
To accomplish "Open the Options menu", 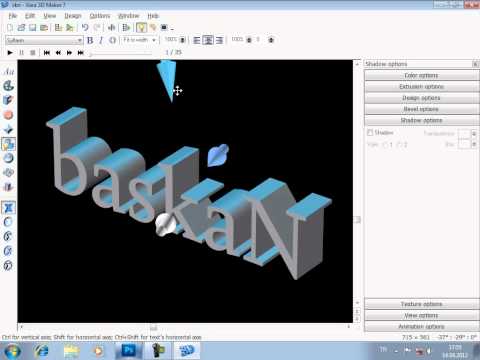I will pos(100,16).
